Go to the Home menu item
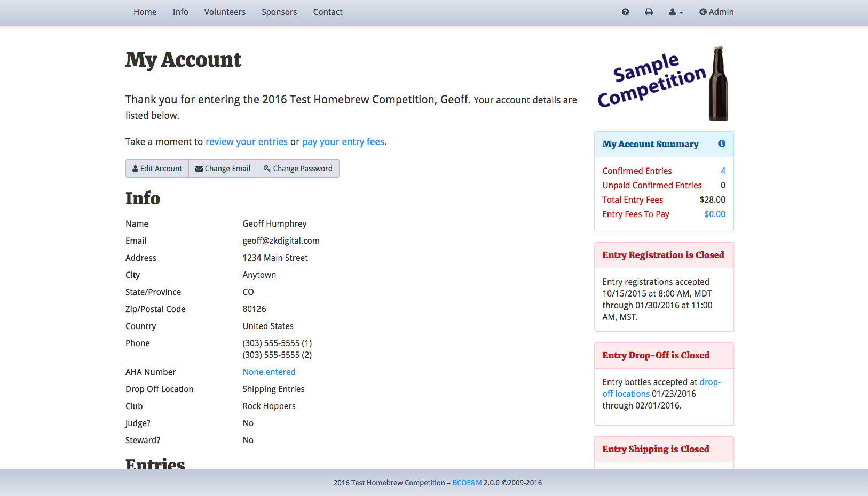Screen dimensions: 868x496 tap(145, 12)
